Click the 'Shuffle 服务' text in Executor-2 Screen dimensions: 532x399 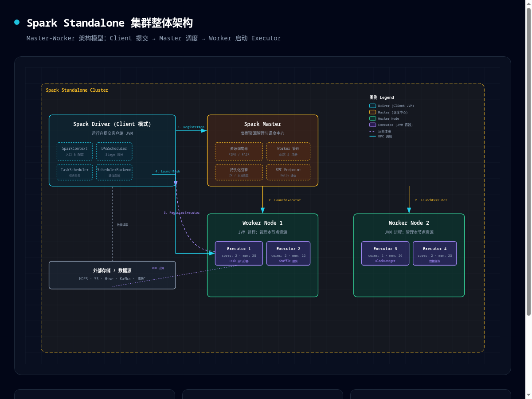point(288,261)
